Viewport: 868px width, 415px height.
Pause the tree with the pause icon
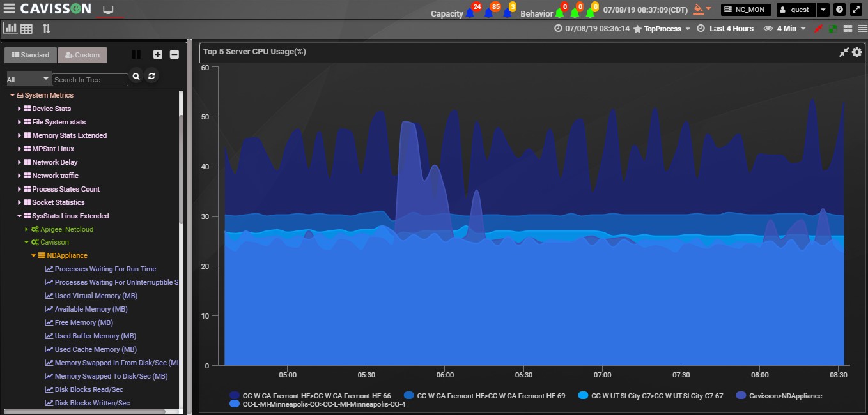(136, 55)
